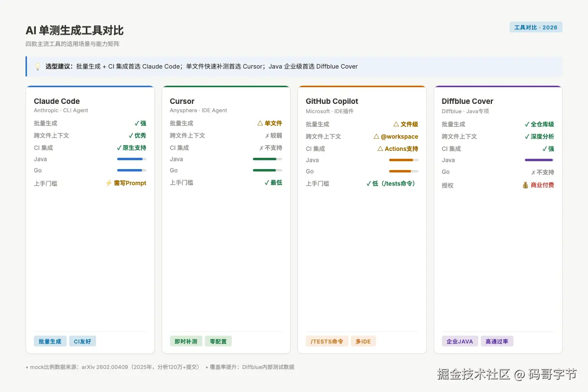Click the CI友好 tag

82,342
